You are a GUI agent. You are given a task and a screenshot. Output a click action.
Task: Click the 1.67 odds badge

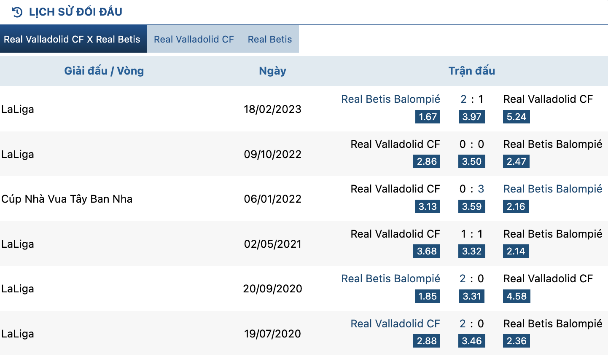click(x=428, y=117)
